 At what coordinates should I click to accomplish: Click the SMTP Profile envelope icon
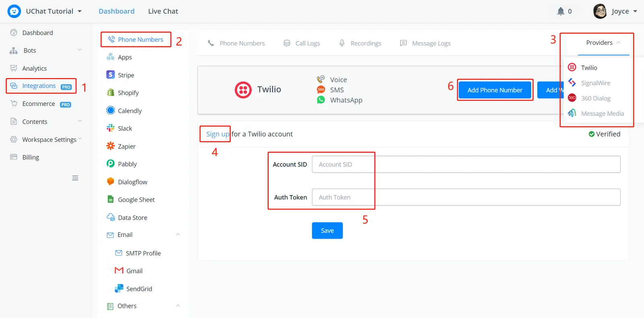pos(119,253)
